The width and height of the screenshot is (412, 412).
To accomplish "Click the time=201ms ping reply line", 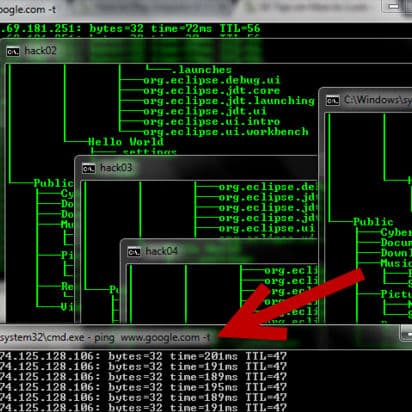I will 143,357.
